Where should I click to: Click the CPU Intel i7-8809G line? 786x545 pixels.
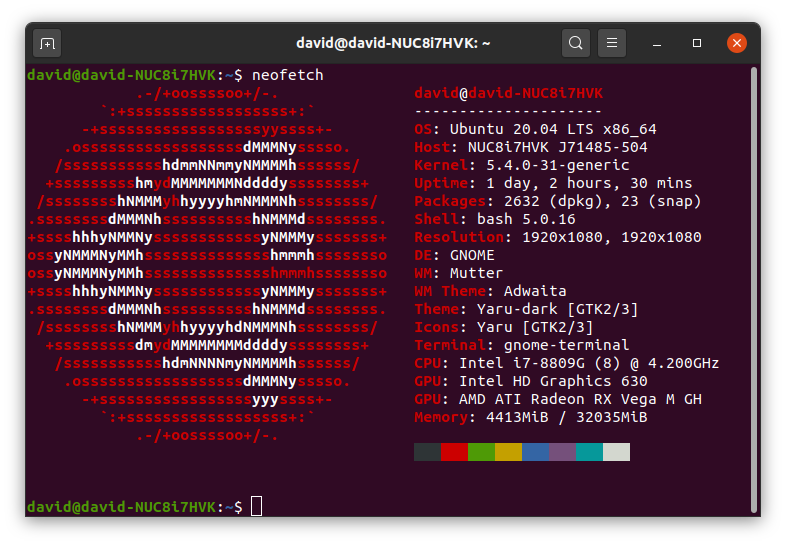[x=567, y=364]
